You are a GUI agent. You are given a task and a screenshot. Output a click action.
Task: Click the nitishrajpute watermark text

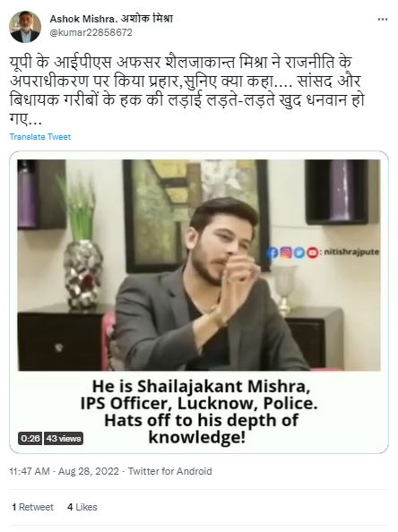tap(351, 252)
